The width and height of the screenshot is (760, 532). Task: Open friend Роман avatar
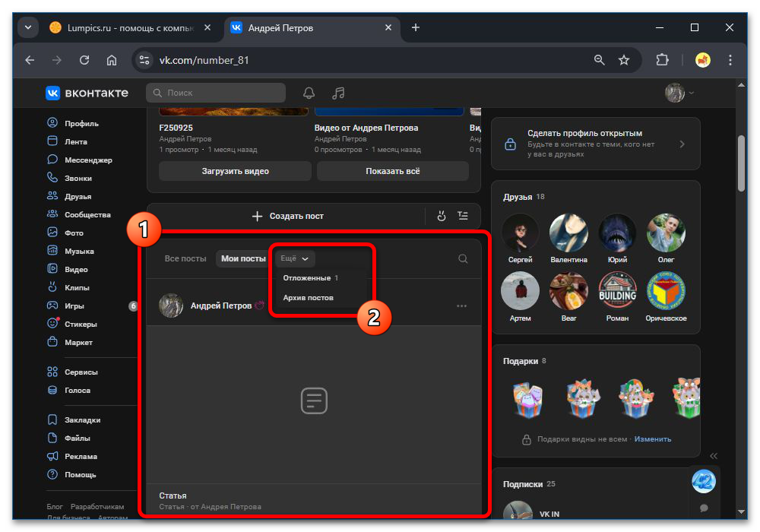[x=617, y=291]
